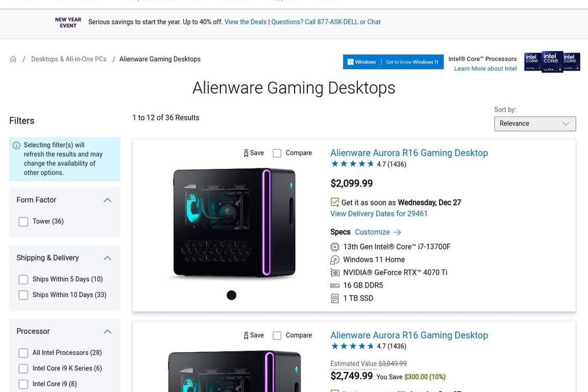Select Alienware Gaming Desktops in the breadcrumb
Screen dimensions: 588x392
159,59
